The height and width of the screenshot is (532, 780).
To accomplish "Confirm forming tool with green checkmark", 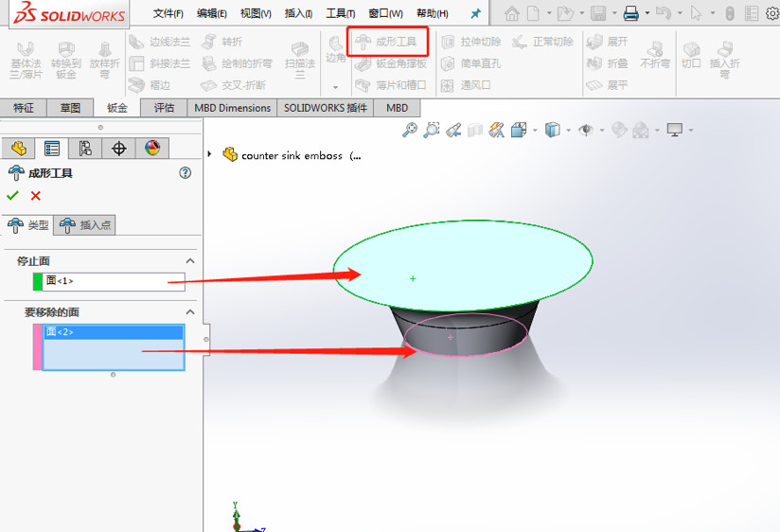I will 12,196.
